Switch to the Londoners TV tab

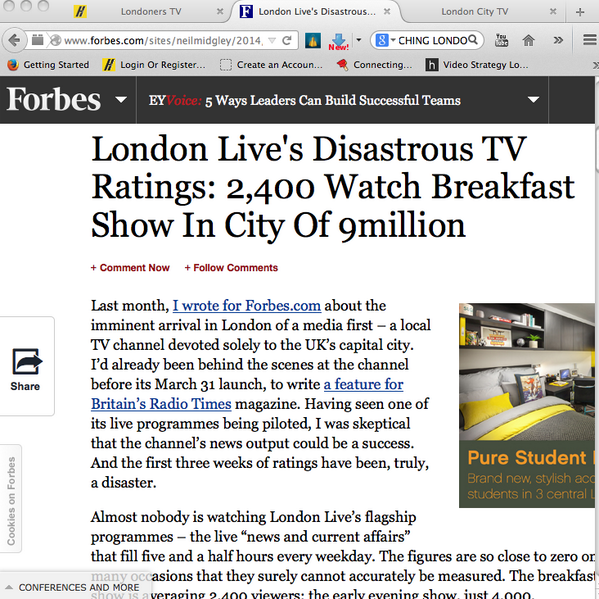tap(151, 12)
